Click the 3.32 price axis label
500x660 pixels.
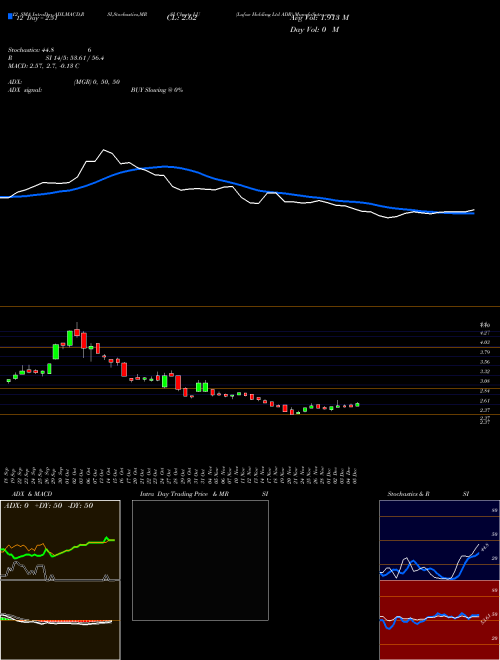tap(485, 371)
